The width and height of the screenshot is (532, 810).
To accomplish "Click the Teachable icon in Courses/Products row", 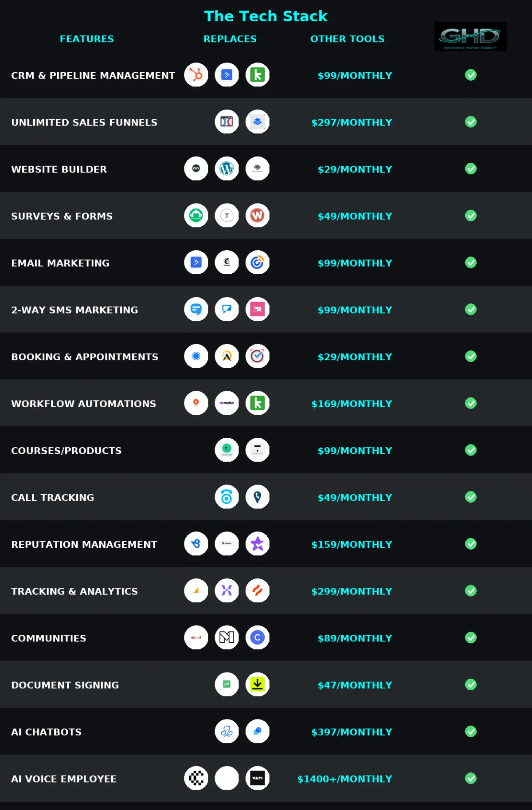I will pos(227,450).
